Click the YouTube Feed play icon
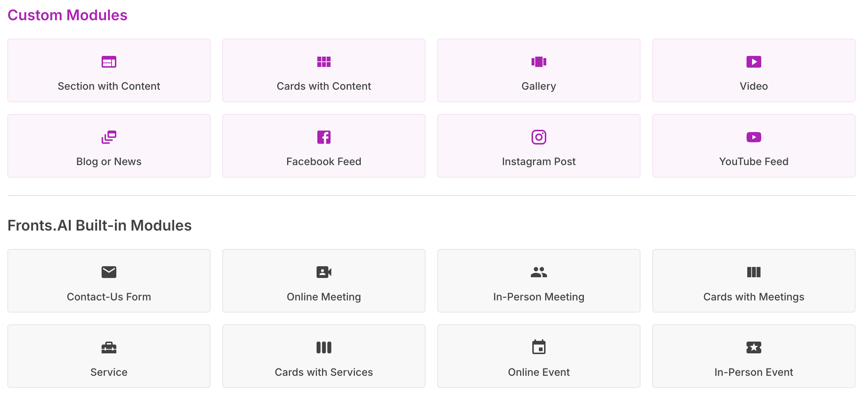868x403 pixels. 754,137
